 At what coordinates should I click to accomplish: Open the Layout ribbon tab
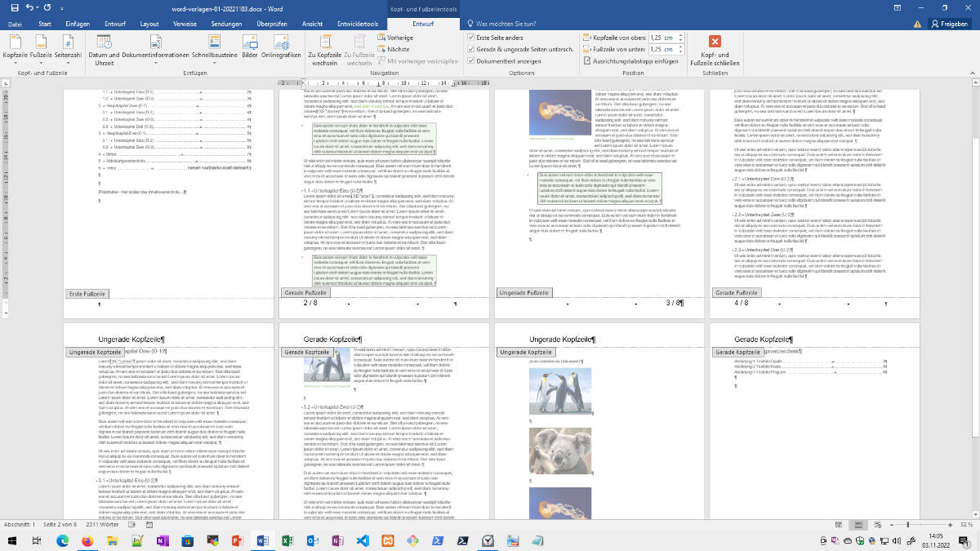coord(149,24)
